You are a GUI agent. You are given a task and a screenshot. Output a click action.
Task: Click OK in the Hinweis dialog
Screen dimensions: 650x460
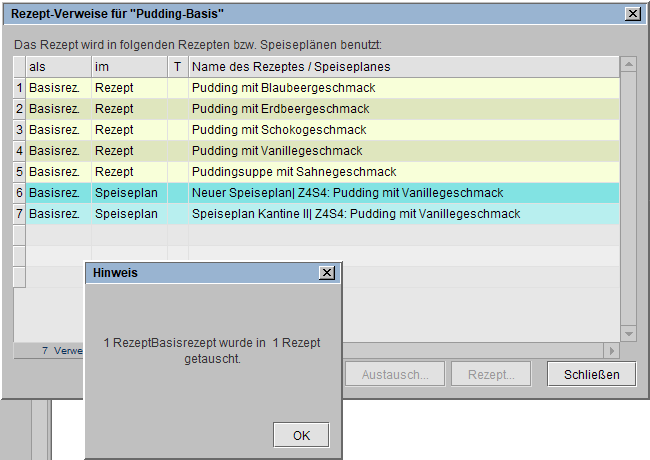click(301, 435)
